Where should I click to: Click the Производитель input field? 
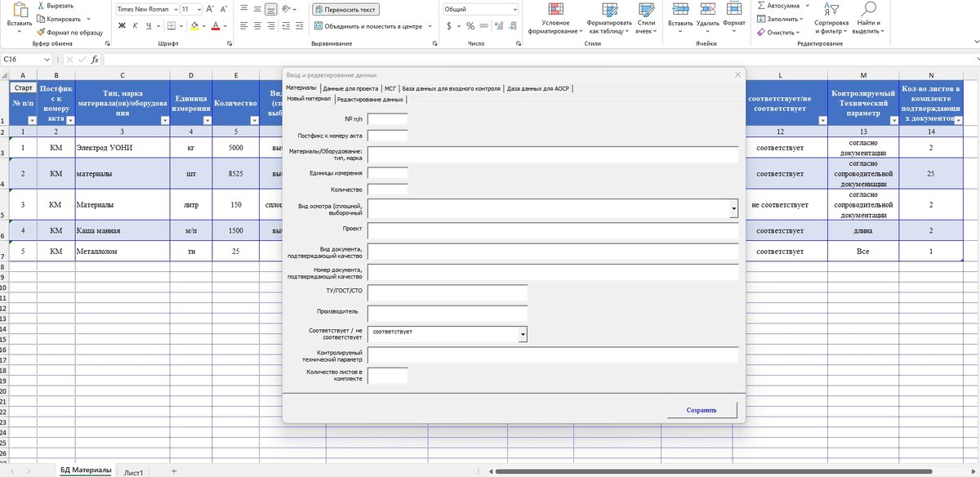pos(448,314)
